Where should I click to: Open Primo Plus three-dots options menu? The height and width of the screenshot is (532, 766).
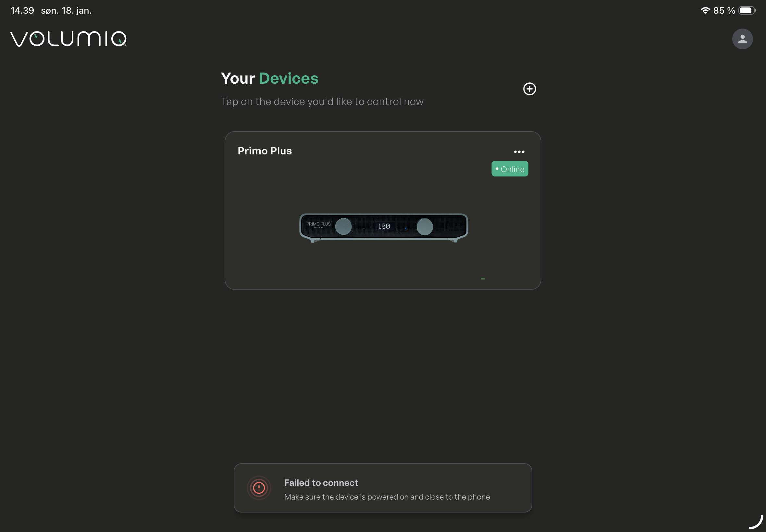[x=519, y=152]
